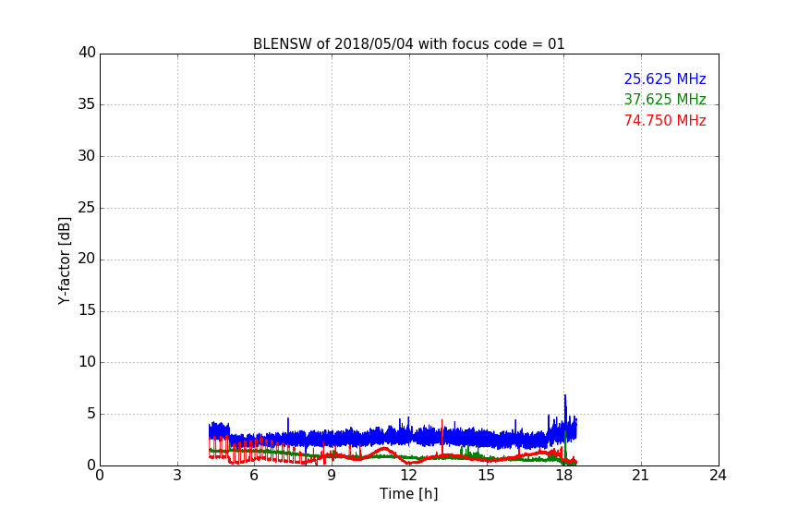
Task: Click the y-axis tick label '25'
Action: (87, 208)
